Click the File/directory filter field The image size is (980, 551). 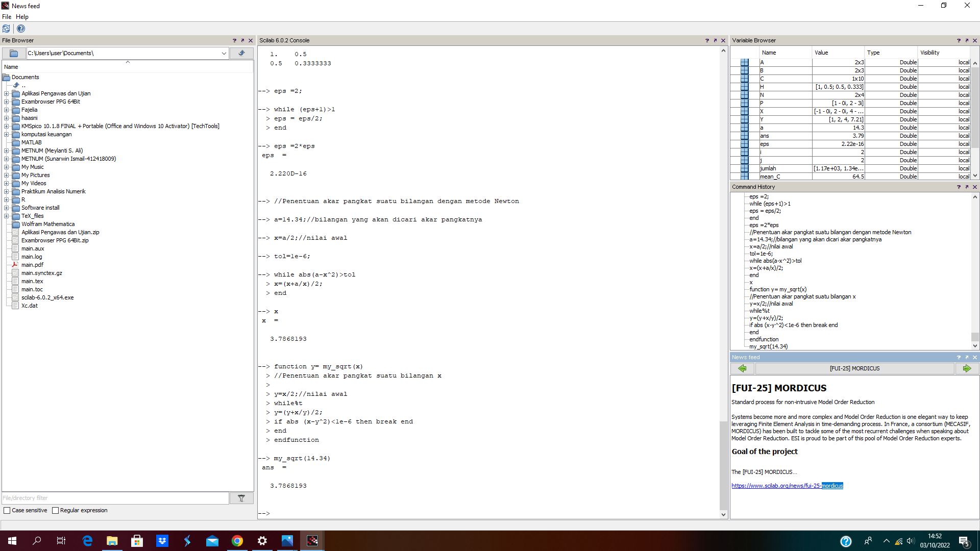tap(115, 498)
